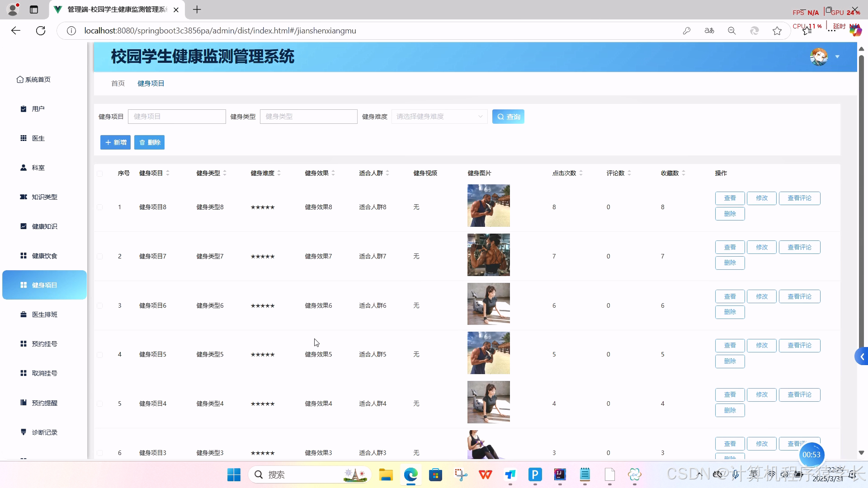Screen dimensions: 868x488
Task: Select the 医生 sidebar icon
Action: coord(24,138)
